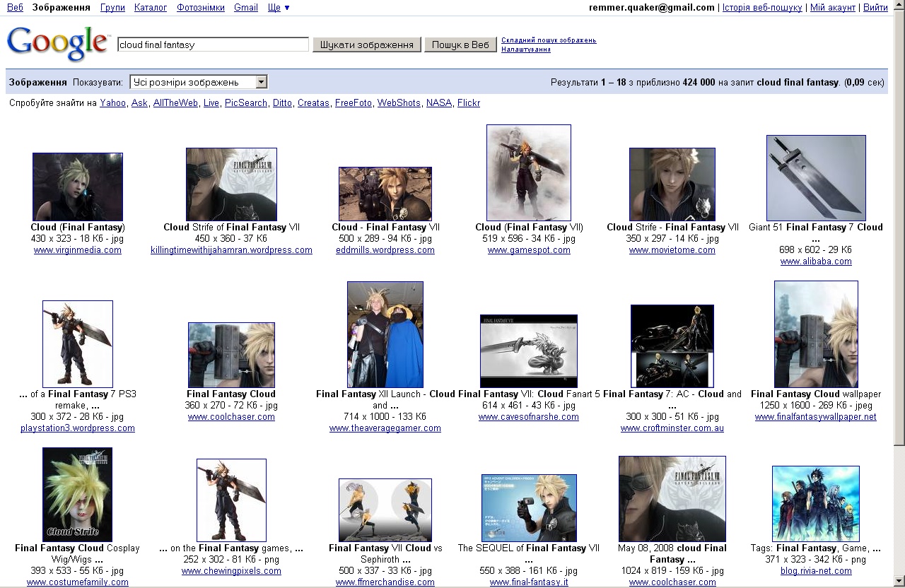Visit www.chewingpixels.com link
This screenshot has height=588, width=905.
(231, 571)
